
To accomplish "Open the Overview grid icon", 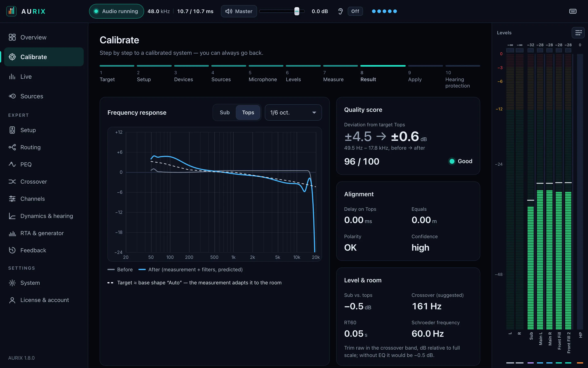I will point(12,37).
